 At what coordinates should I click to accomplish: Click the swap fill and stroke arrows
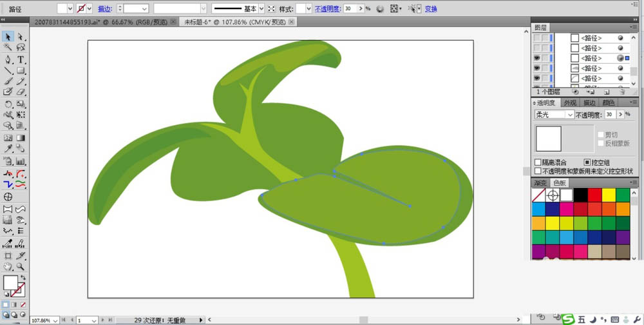tap(23, 278)
